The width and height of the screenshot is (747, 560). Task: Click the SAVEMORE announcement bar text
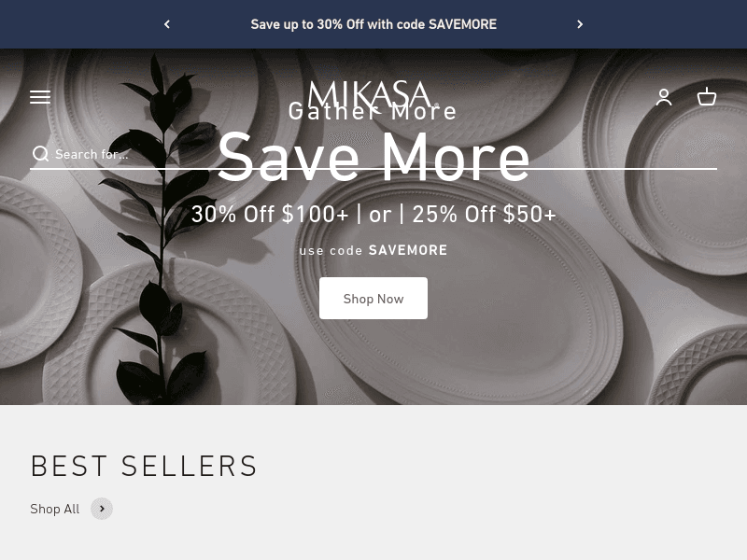click(x=373, y=24)
